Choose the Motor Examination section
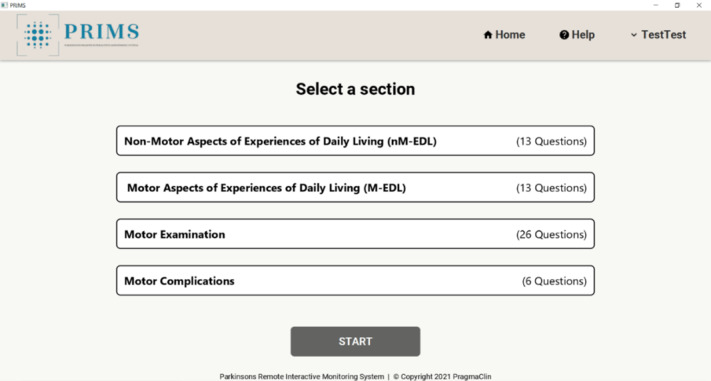The height and width of the screenshot is (381, 711). click(356, 234)
